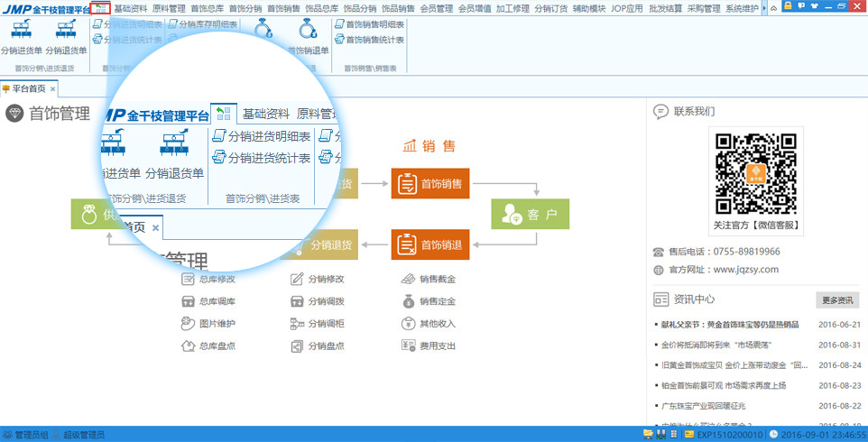The width and height of the screenshot is (868, 442).
Task: Open the 基础资料 menu
Action: pos(131,8)
